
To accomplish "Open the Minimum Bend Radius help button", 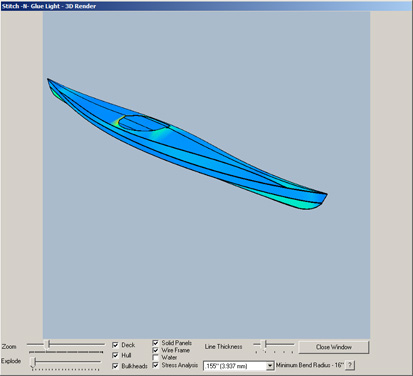I will pyautogui.click(x=349, y=365).
